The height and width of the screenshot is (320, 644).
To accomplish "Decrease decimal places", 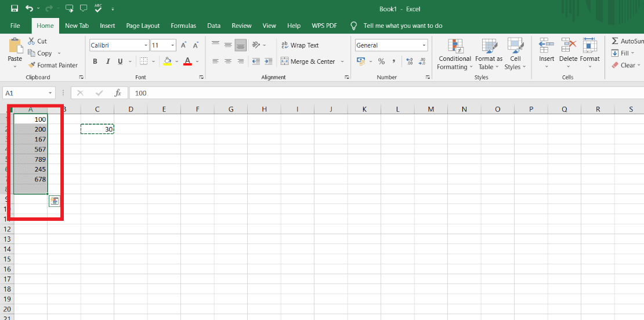I will pos(422,61).
